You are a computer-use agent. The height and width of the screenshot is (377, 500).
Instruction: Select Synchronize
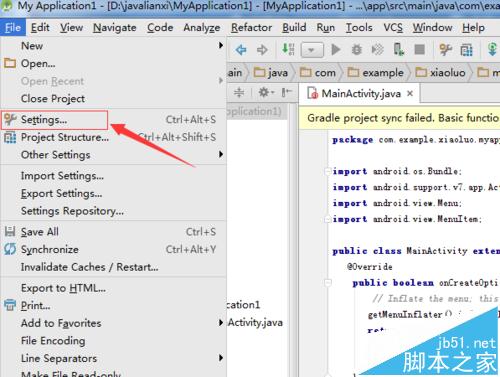pos(113,249)
